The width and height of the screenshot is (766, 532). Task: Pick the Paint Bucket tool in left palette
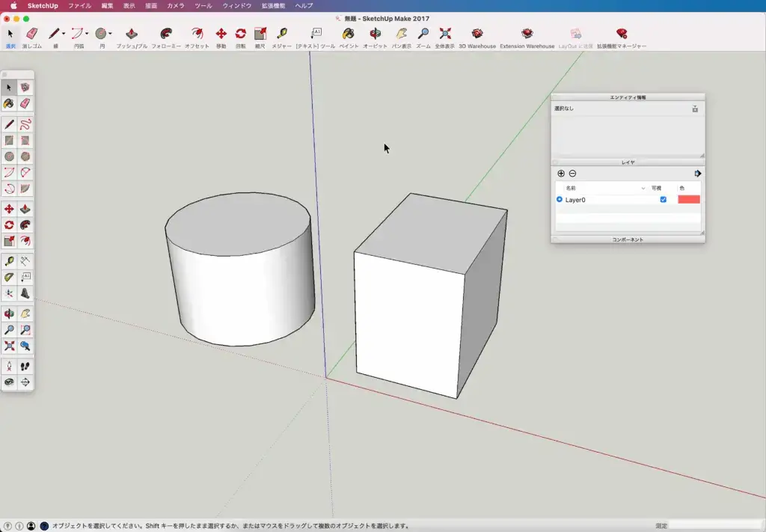9,103
